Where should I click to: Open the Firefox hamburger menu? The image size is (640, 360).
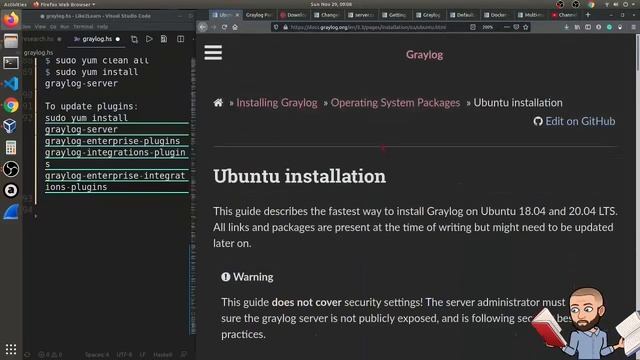(633, 27)
